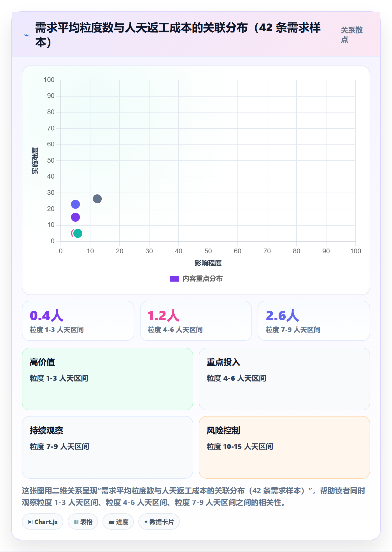Open the 高价值 quadrant card
Screen dimensions: 392x552
108,379
